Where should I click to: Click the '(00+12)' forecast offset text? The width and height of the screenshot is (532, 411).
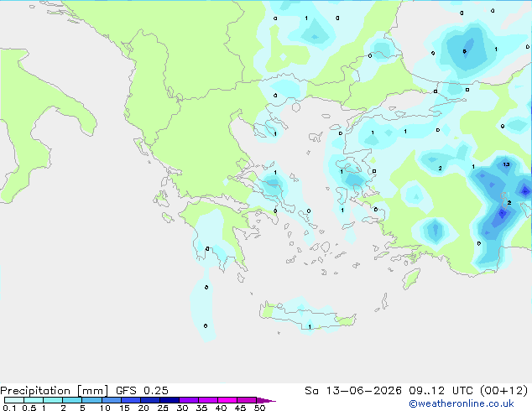pos(503,391)
